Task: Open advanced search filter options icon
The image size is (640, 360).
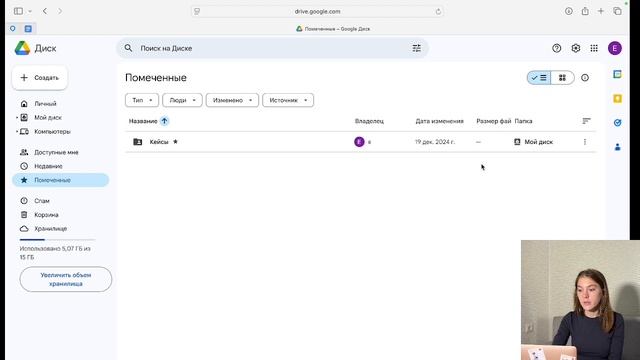Action: 416,48
